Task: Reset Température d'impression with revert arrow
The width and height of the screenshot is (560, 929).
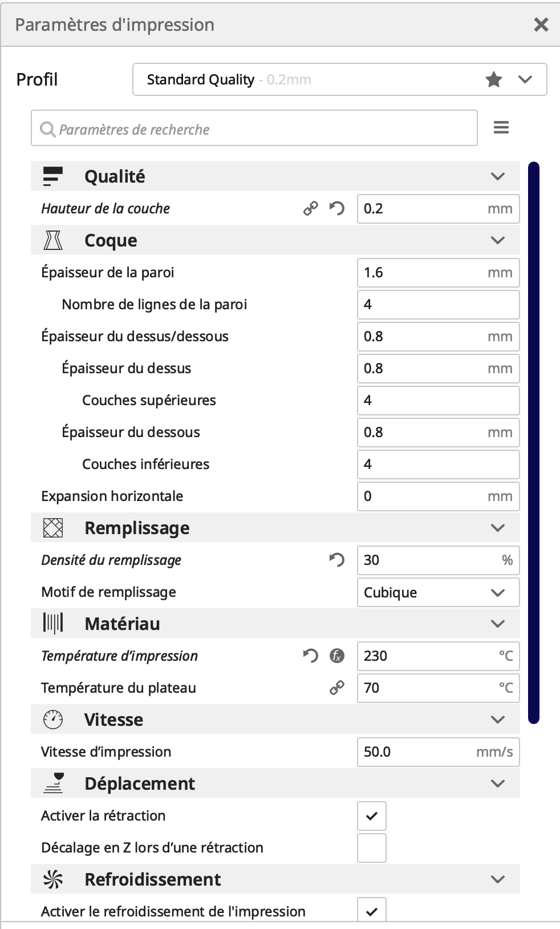Action: pyautogui.click(x=311, y=656)
